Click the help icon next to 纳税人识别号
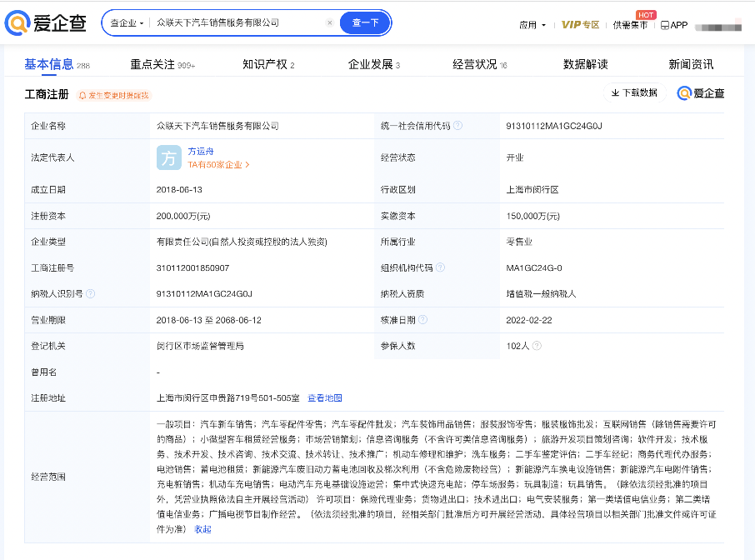Screen dimensions: 755x560 click(90, 293)
